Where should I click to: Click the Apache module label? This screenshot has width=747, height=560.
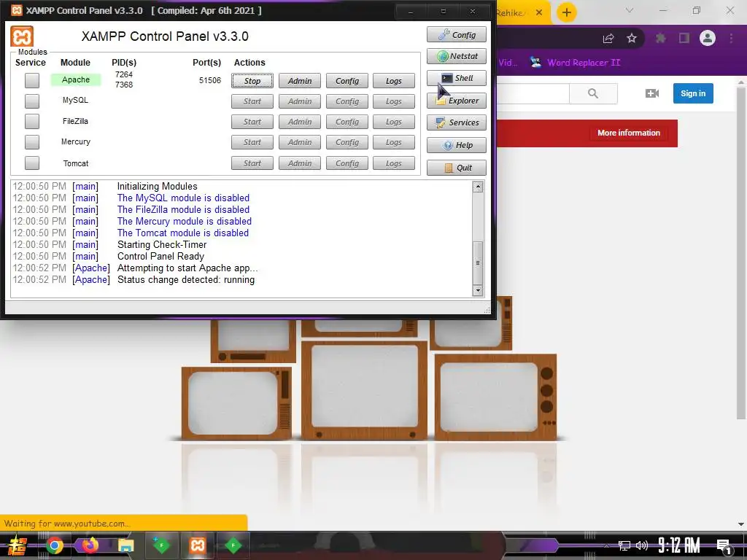point(76,79)
